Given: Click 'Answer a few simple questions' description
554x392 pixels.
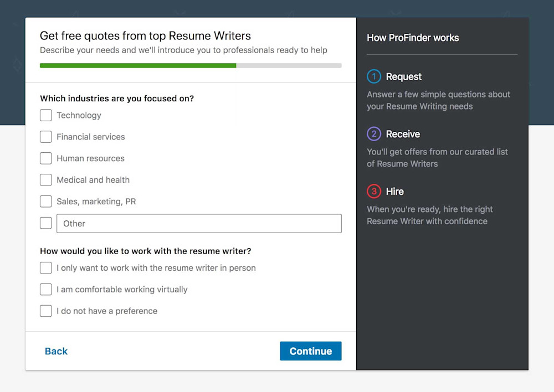Looking at the screenshot, I should (438, 100).
